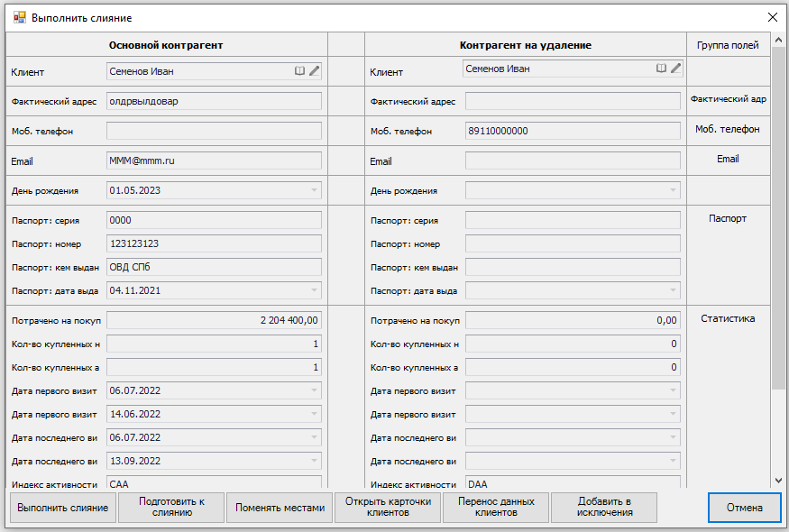Open the book lookup icon for deletion client
The image size is (789, 532).
(661, 68)
